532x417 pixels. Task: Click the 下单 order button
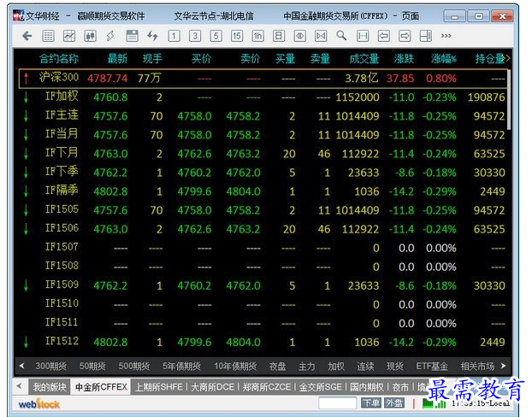point(371,403)
